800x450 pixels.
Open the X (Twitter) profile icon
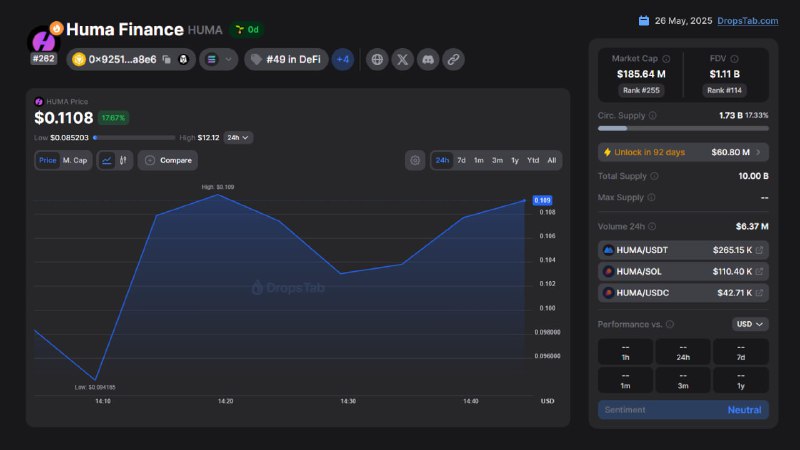[403, 60]
